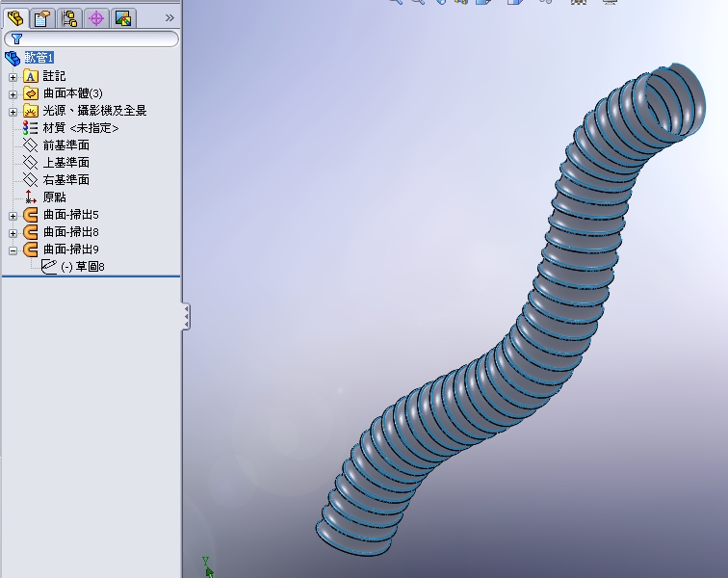This screenshot has height=578, width=728.
Task: Select the 曲面-掃出9 sweep icon
Action: pos(31,250)
